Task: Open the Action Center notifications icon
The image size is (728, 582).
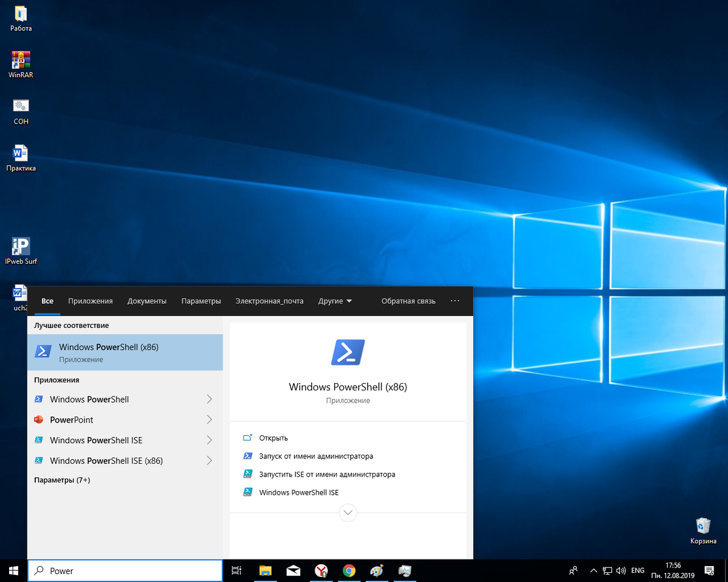Action: click(709, 570)
